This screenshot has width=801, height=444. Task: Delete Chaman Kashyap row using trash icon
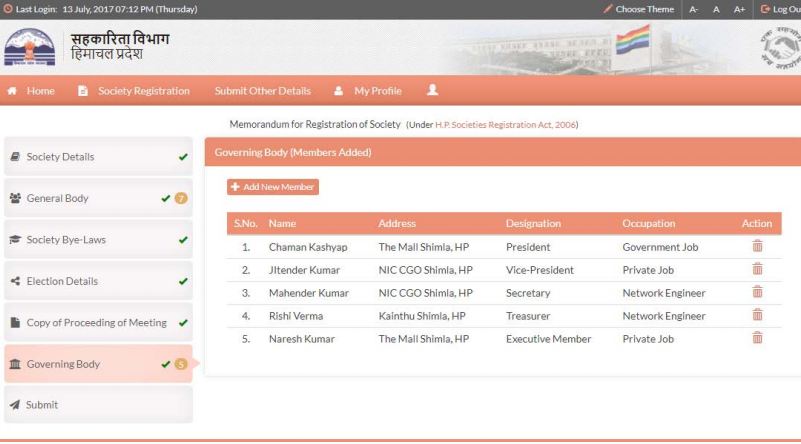(x=757, y=246)
